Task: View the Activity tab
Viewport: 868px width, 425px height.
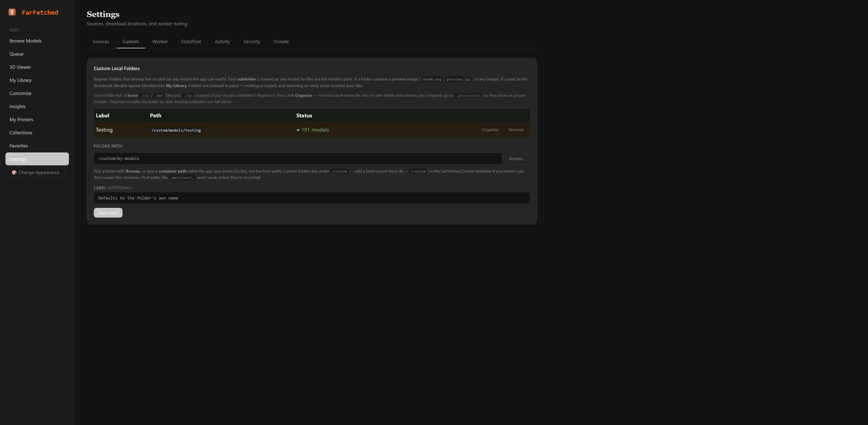Action: pyautogui.click(x=222, y=41)
